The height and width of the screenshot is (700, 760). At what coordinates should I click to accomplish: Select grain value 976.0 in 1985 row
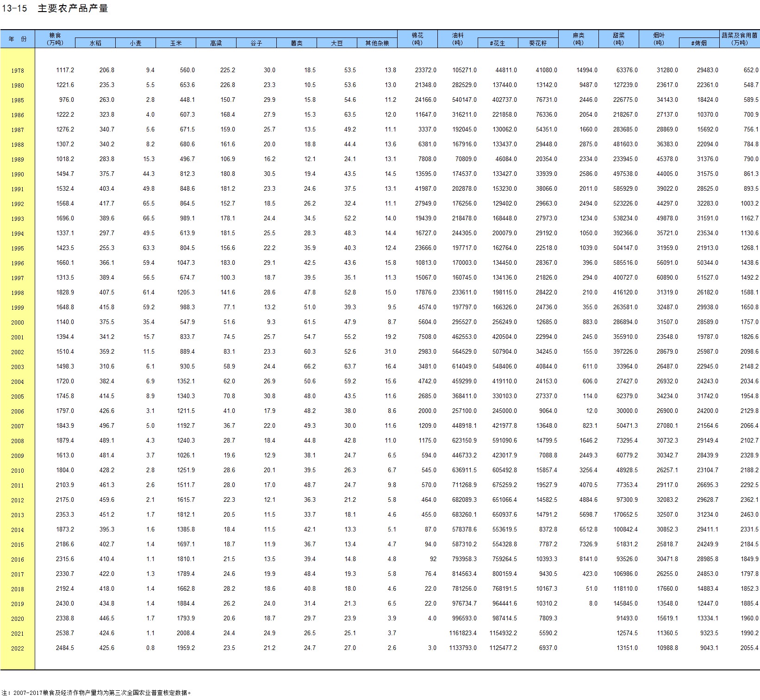point(67,100)
